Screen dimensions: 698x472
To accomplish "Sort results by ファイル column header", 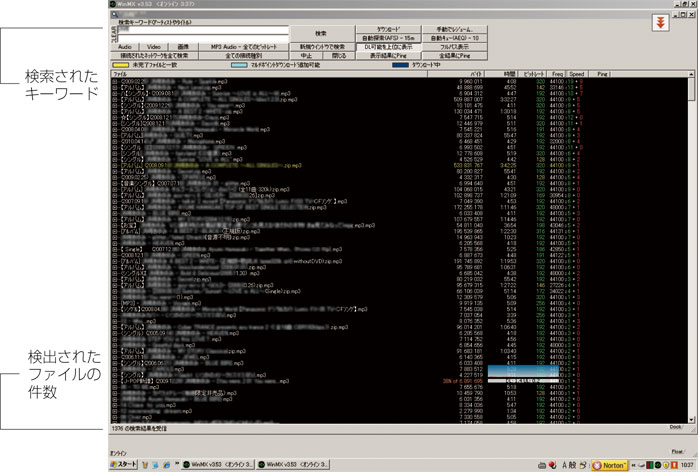I will point(269,74).
